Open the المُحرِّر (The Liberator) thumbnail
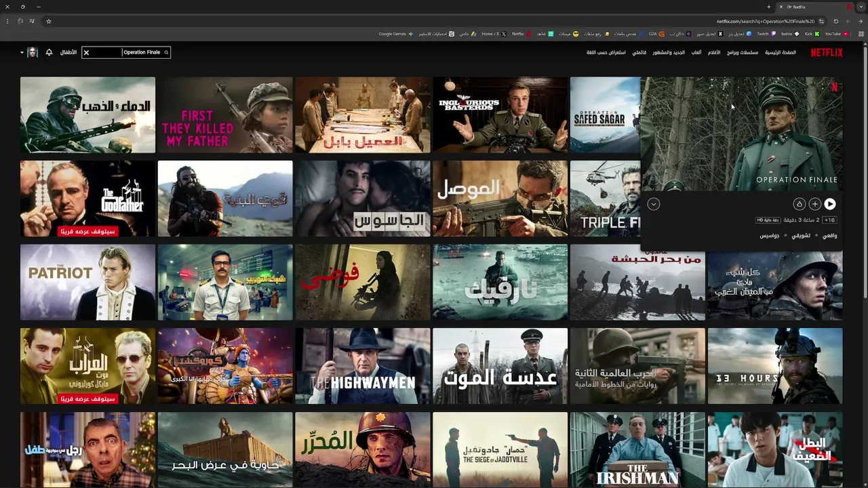 (363, 450)
